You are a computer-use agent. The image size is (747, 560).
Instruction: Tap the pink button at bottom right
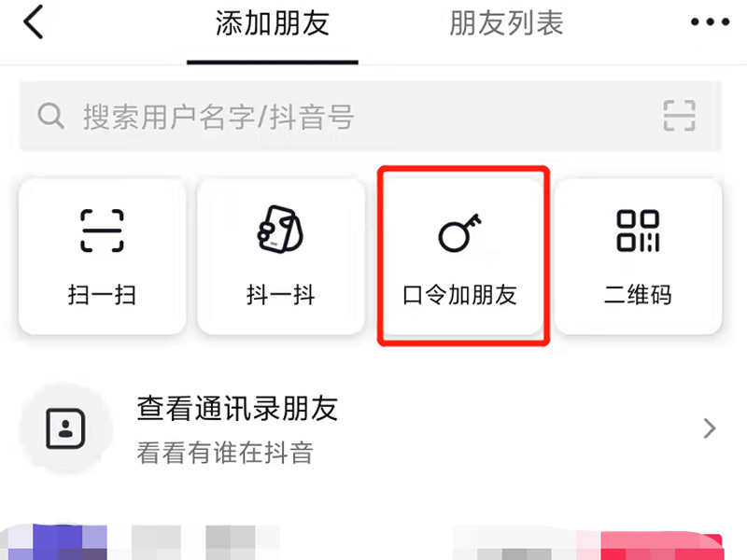(x=662, y=546)
